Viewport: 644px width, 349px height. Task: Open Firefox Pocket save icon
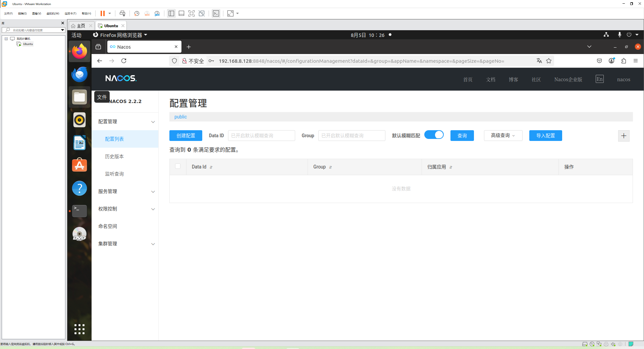599,61
